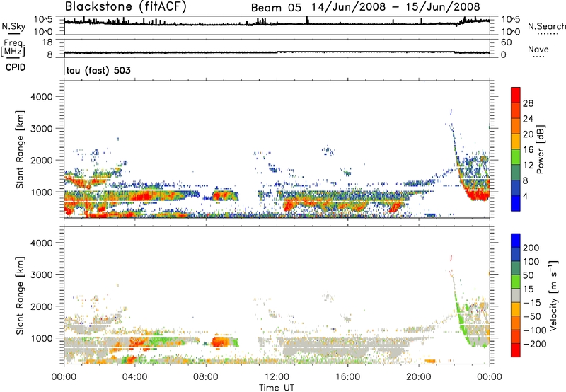
Task: Click the '-100' label on the Velocity colorbar
Action: click(x=535, y=330)
